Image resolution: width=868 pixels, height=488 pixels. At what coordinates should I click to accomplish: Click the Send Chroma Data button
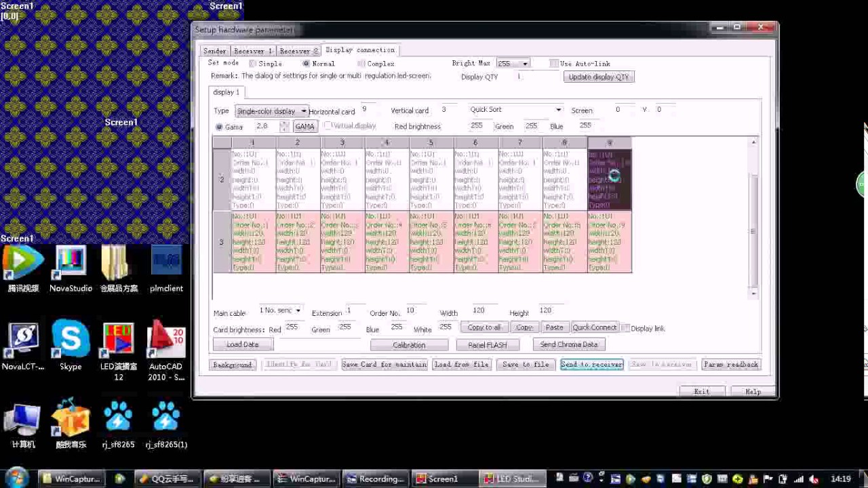point(569,344)
